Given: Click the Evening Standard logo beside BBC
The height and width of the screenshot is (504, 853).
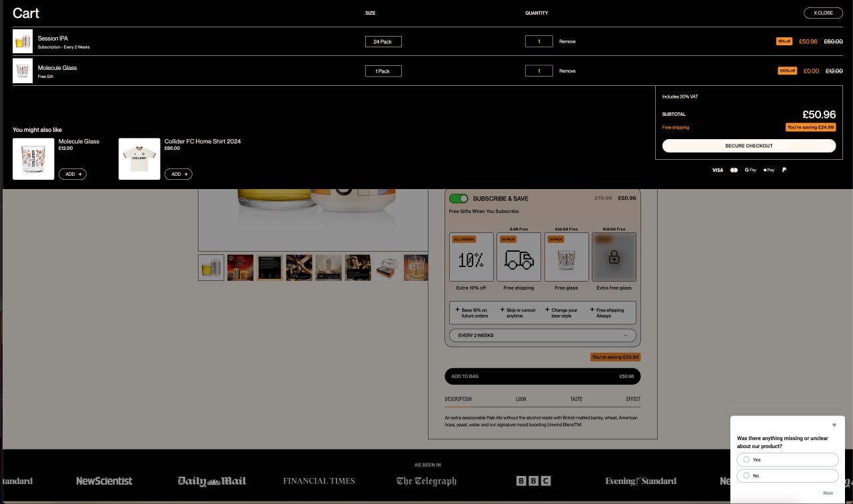Looking at the screenshot, I should coord(640,481).
